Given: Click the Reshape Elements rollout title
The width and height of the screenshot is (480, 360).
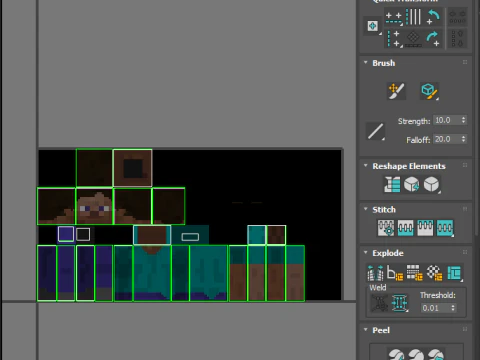Looking at the screenshot, I should coord(409,166).
